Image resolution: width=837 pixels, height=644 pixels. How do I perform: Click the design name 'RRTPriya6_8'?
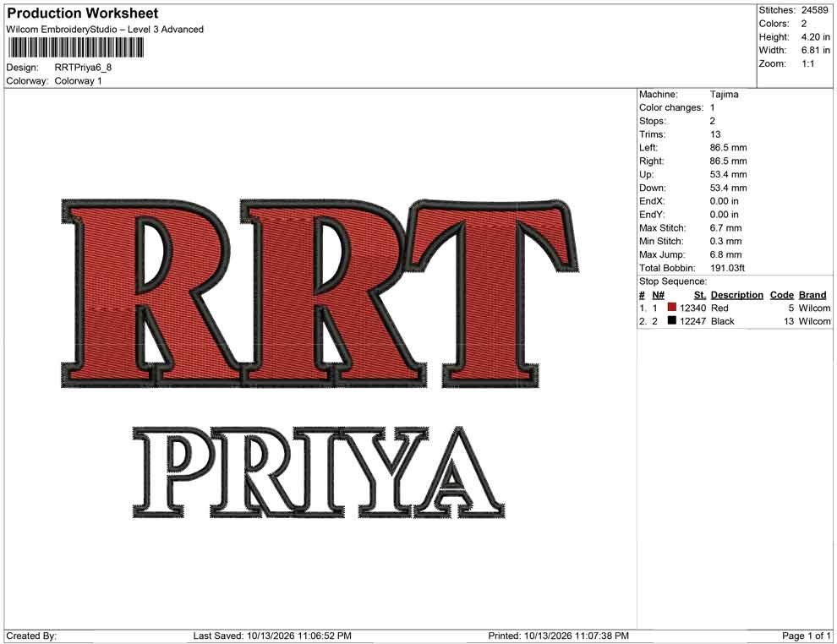tap(83, 68)
